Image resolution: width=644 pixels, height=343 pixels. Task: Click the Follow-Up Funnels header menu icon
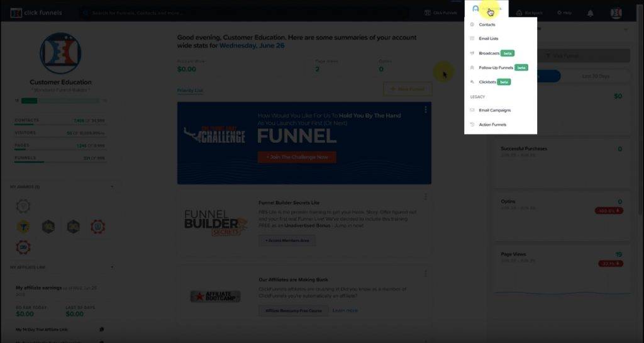pos(475,9)
